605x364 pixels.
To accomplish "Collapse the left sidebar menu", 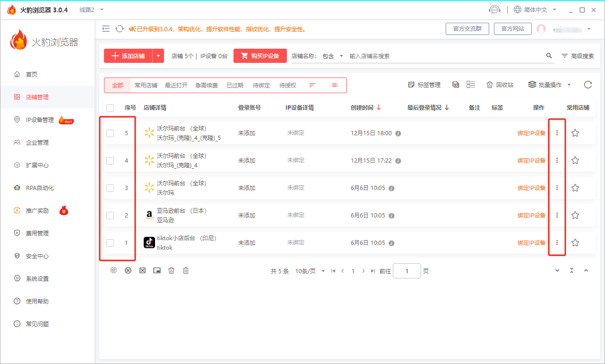I will [x=106, y=29].
